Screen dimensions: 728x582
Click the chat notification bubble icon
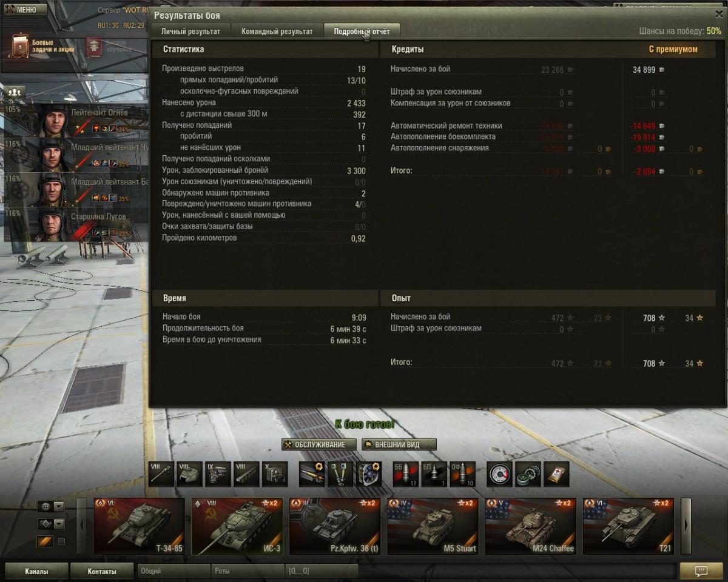[701, 571]
